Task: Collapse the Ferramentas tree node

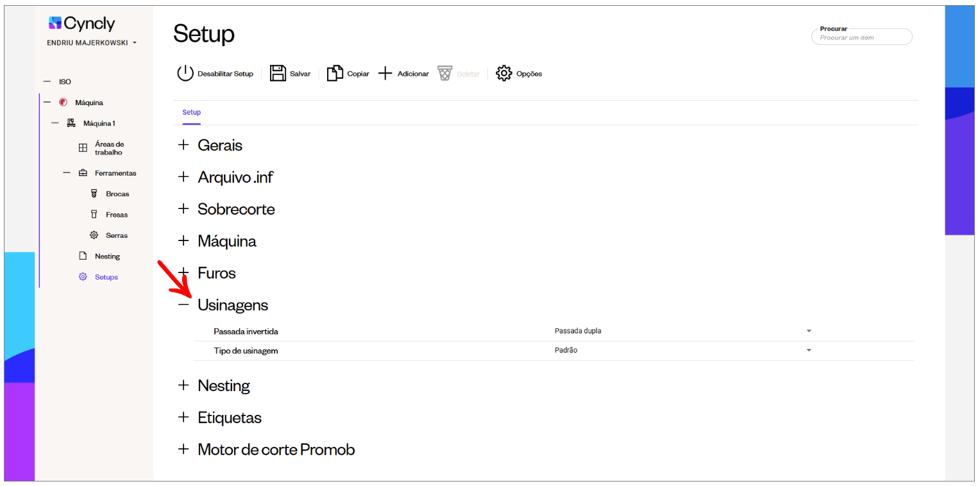Action: pos(67,173)
